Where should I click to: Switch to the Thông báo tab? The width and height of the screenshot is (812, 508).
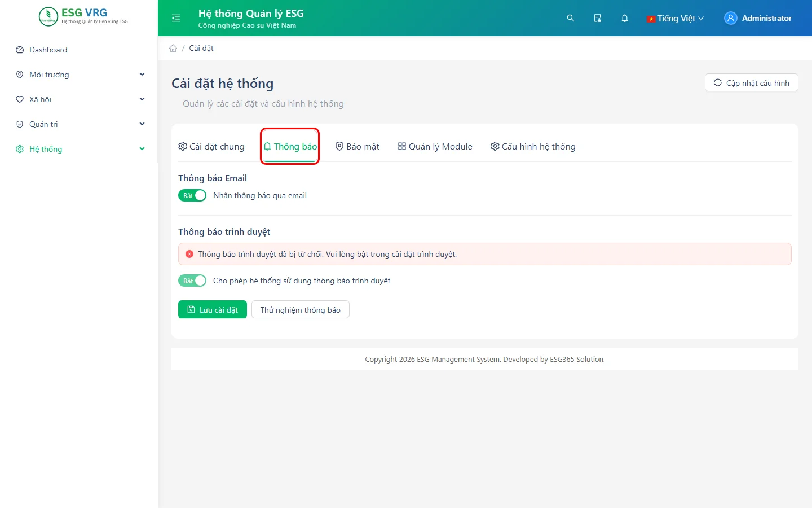point(290,146)
